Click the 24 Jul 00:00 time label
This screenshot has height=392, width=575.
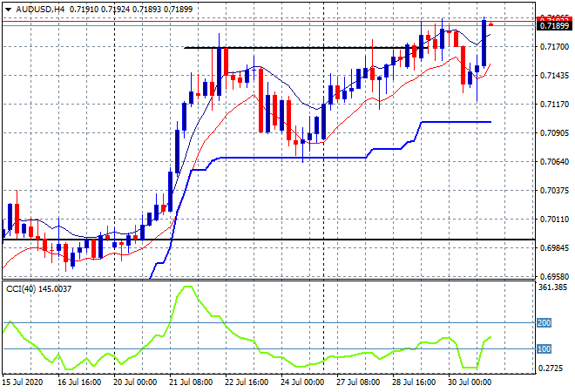(302, 382)
